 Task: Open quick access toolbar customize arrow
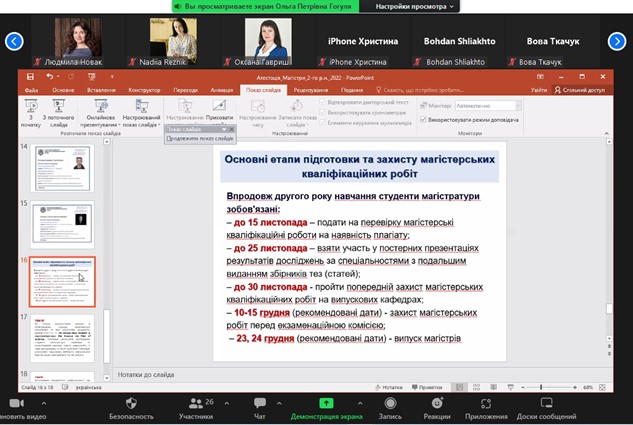[112, 76]
